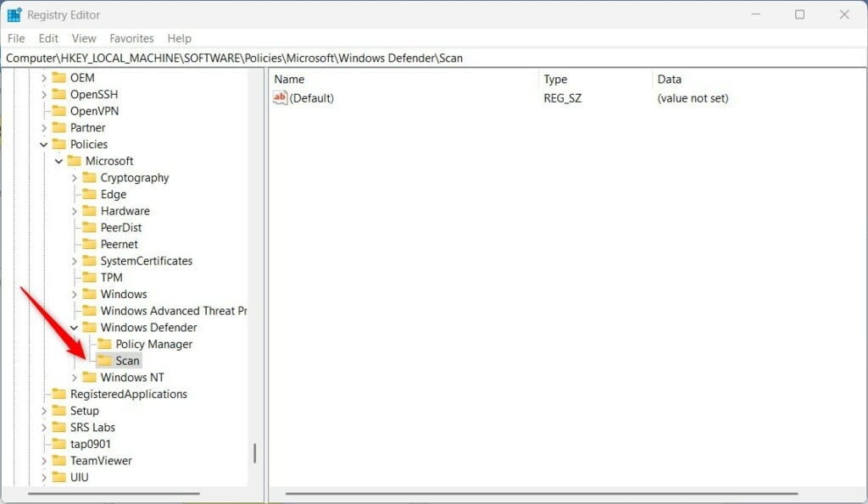
Task: Click the OpenVPN folder icon
Action: pyautogui.click(x=58, y=111)
